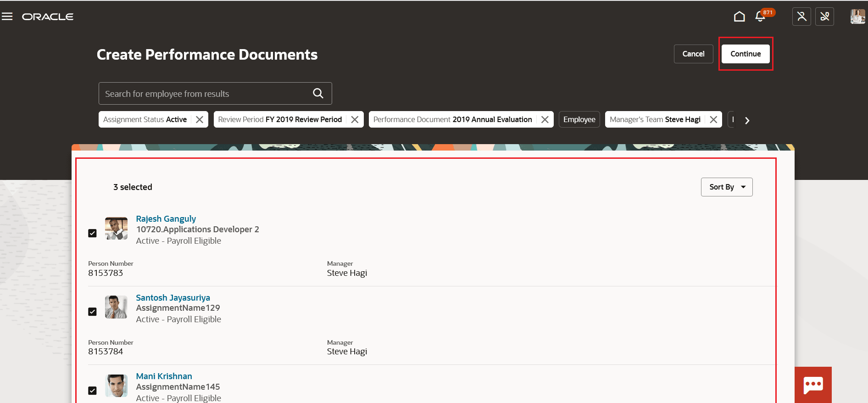Image resolution: width=868 pixels, height=403 pixels.
Task: Go to the Oracle home icon
Action: 739,17
